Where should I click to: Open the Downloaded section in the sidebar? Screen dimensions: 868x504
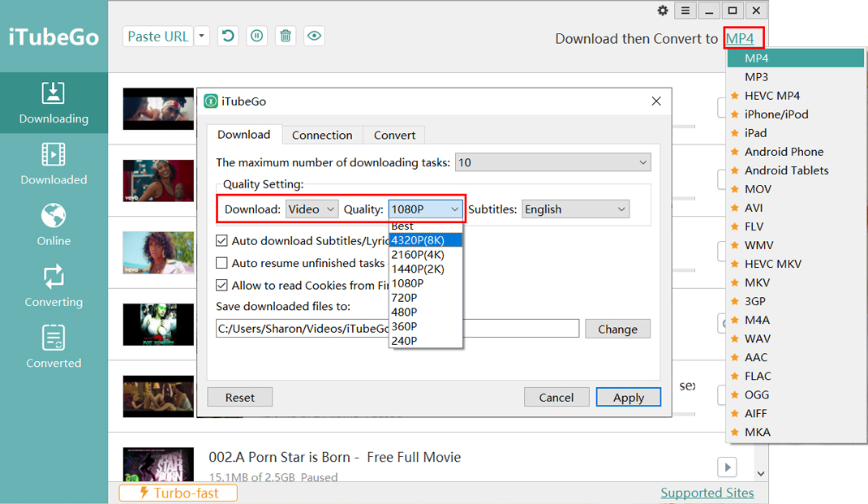pyautogui.click(x=54, y=164)
